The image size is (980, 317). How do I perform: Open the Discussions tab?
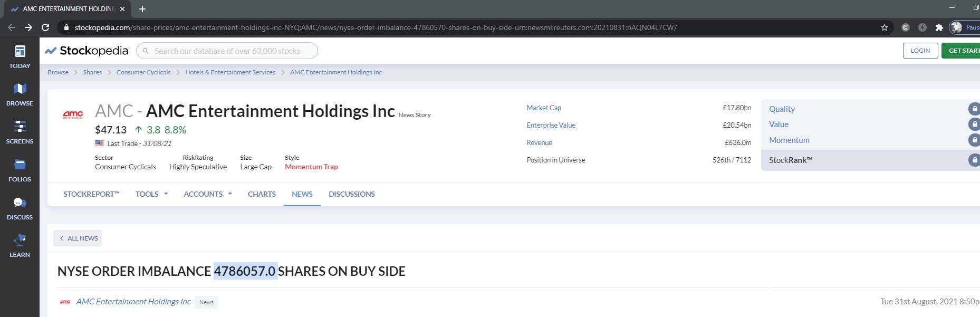[x=352, y=194]
